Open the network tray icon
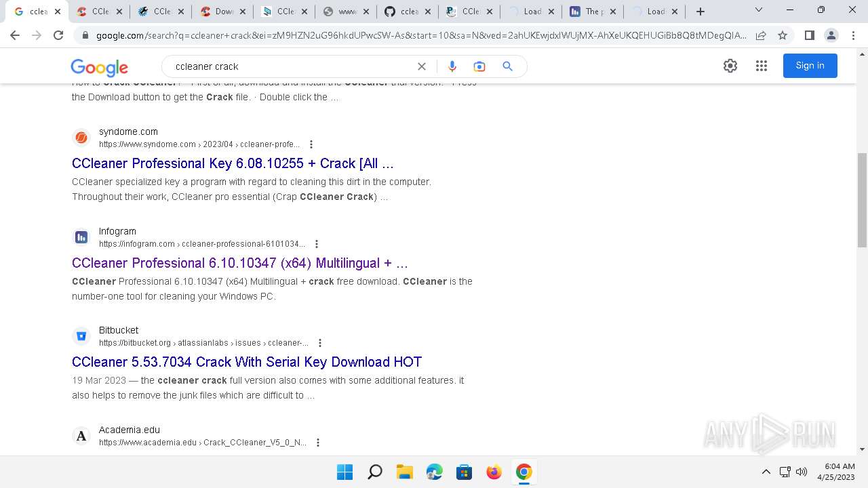Viewport: 868px width, 488px height. click(x=785, y=472)
